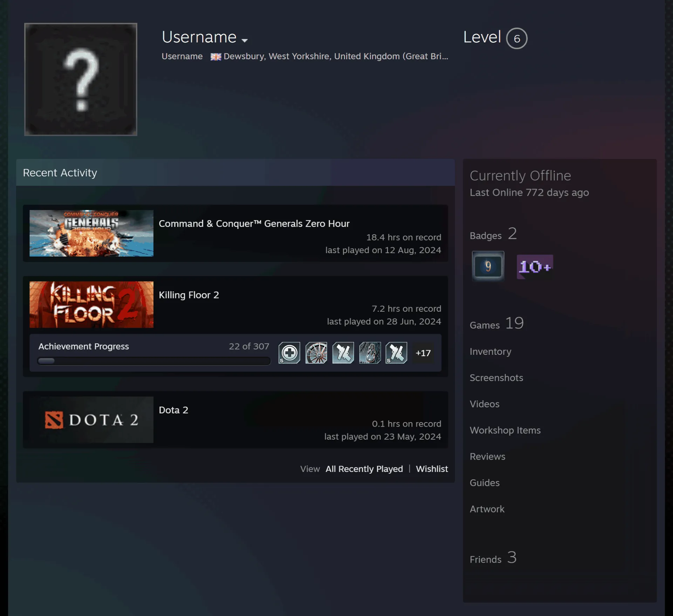Image resolution: width=673 pixels, height=616 pixels.
Task: Click the United Kingdom flag icon
Action: pyautogui.click(x=216, y=57)
